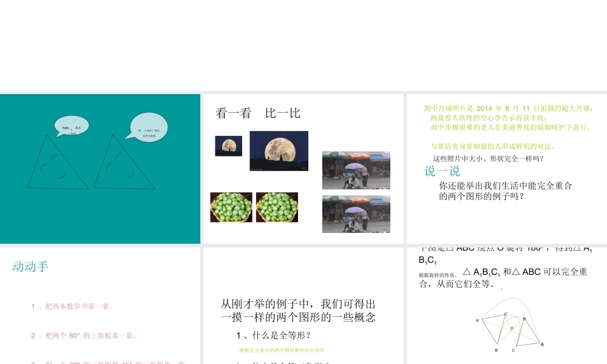Open the teal slide with two triangles

click(x=100, y=169)
